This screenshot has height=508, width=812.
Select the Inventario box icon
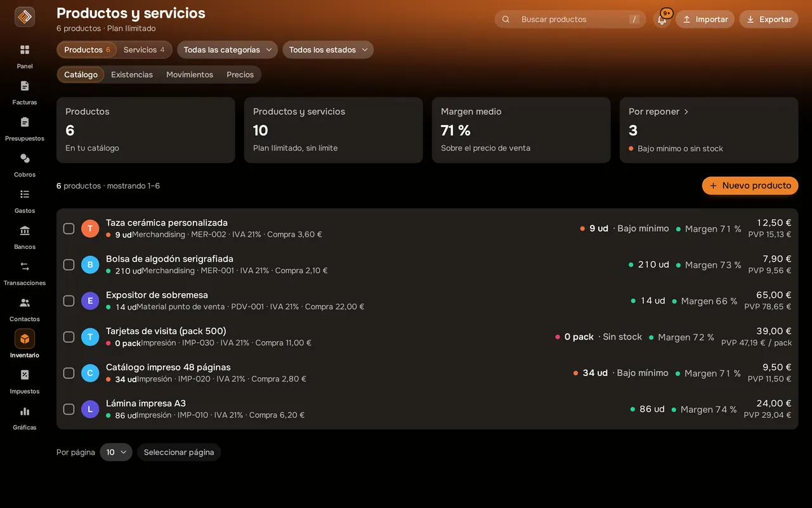pyautogui.click(x=25, y=339)
